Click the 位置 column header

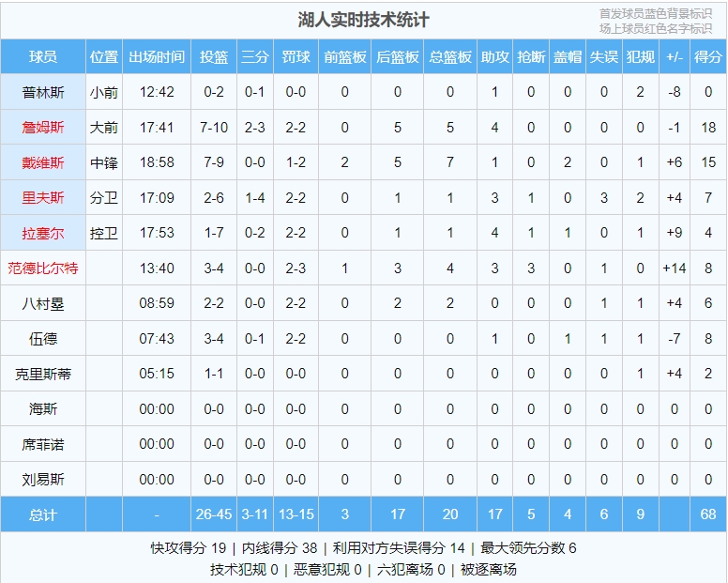(x=104, y=56)
